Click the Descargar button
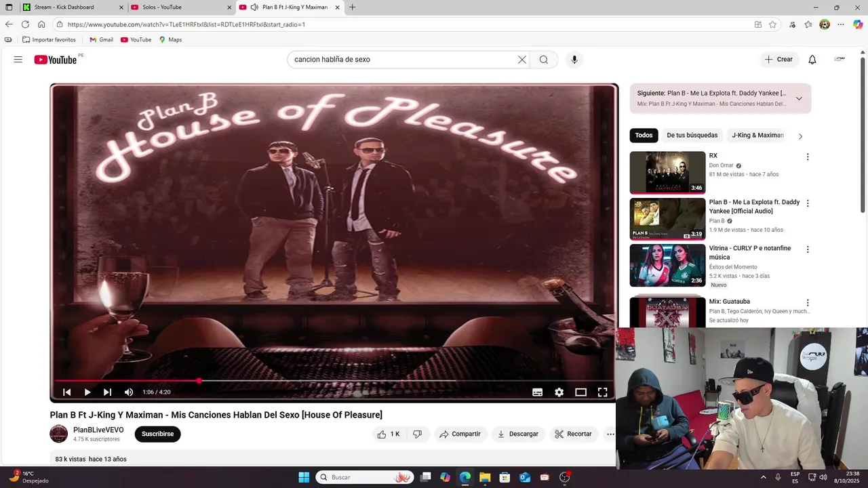Screen dimensions: 868x488 tap(518, 434)
